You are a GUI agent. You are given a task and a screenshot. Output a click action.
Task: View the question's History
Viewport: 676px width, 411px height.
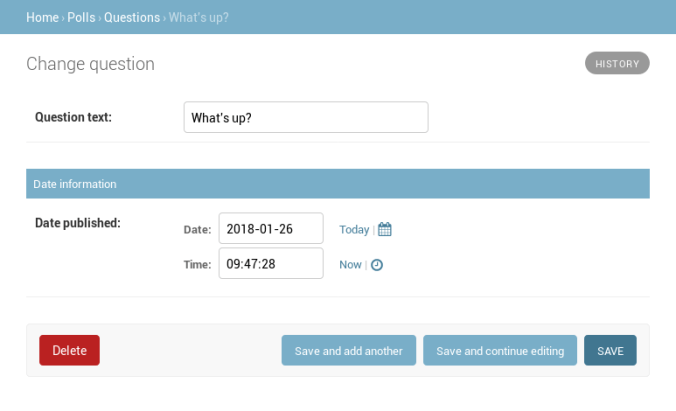click(617, 63)
